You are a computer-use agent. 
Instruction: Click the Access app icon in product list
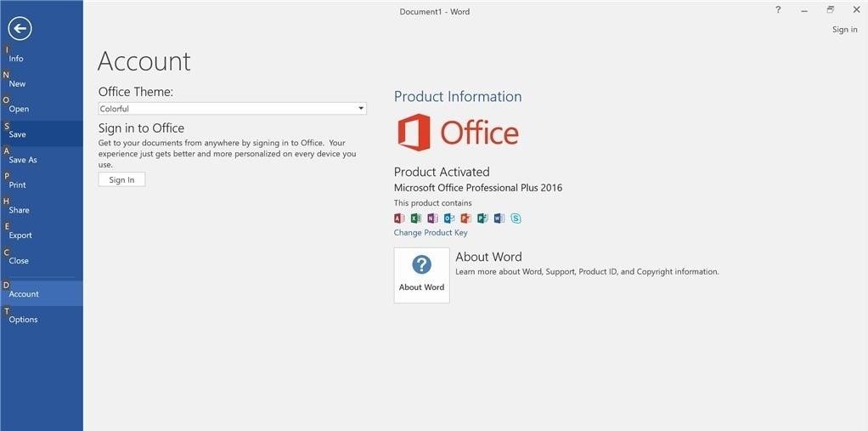tap(399, 218)
